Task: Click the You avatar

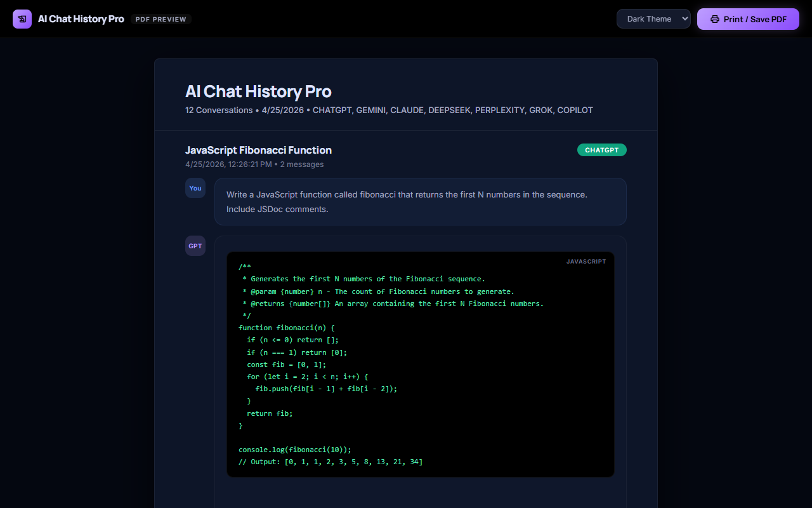Action: click(195, 188)
